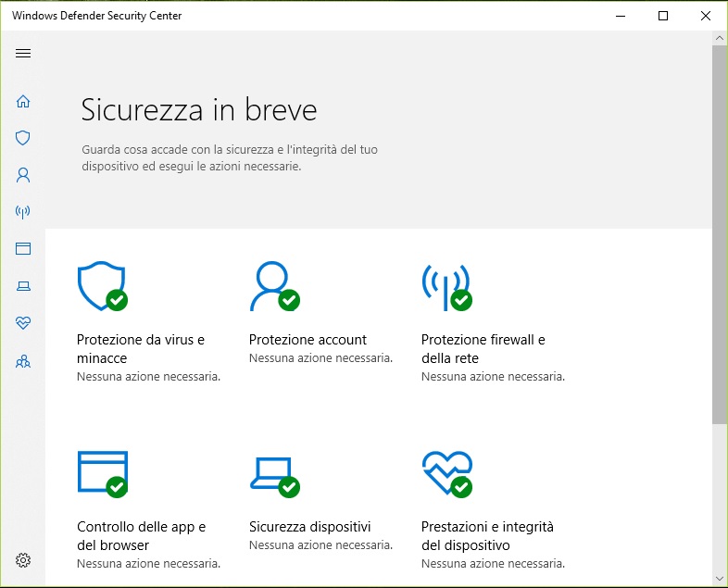Image resolution: width=728 pixels, height=588 pixels.
Task: Maximize the Windows Defender Security Center window
Action: [663, 16]
